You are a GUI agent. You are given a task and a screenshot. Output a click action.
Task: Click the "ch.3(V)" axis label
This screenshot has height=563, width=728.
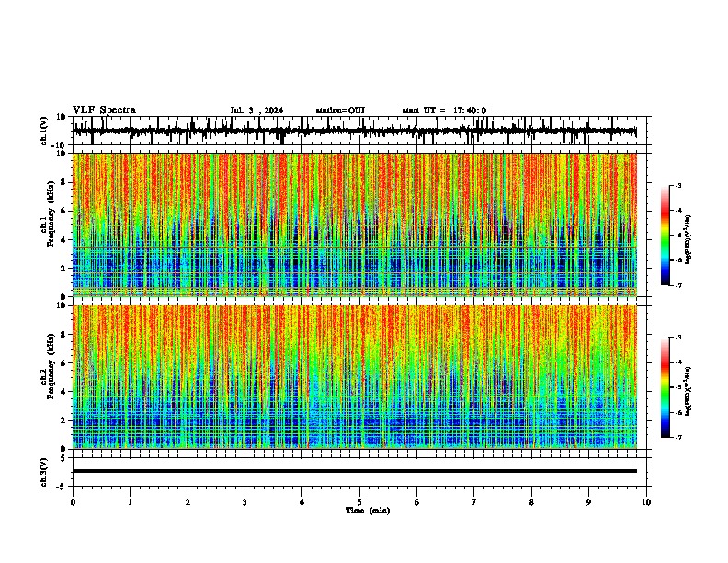coord(43,472)
